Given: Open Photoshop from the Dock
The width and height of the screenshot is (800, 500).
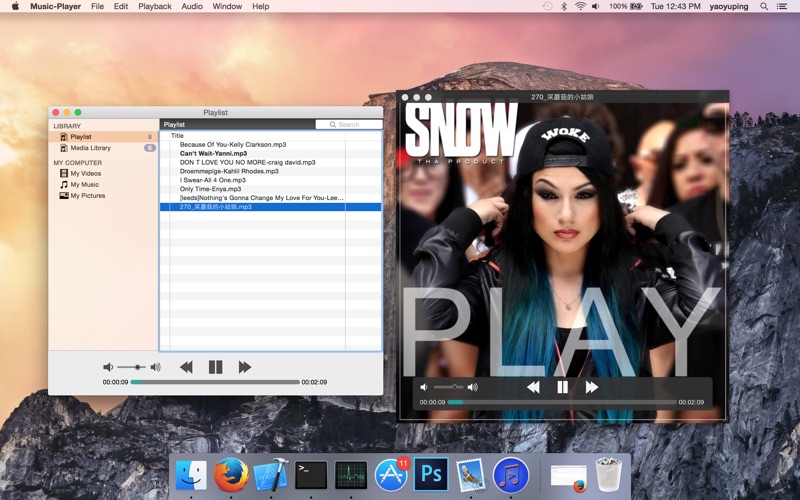Looking at the screenshot, I should (431, 474).
